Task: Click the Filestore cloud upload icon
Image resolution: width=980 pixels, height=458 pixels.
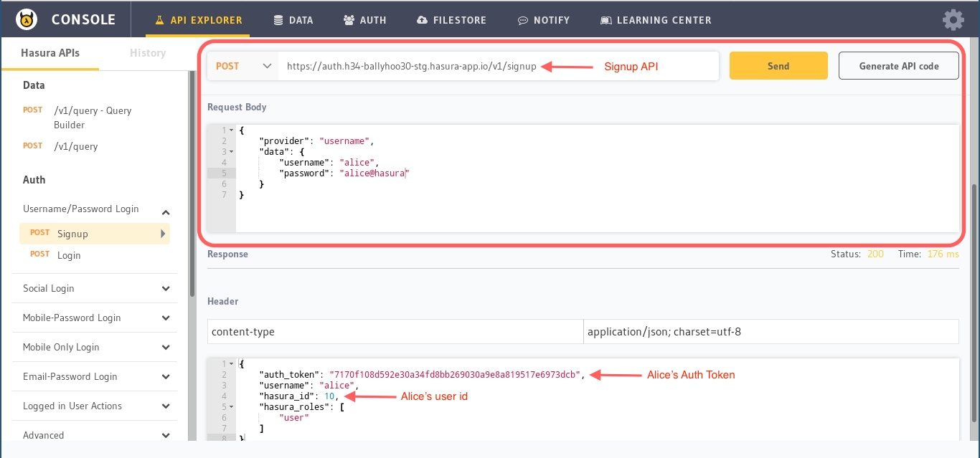Action: 422,20
